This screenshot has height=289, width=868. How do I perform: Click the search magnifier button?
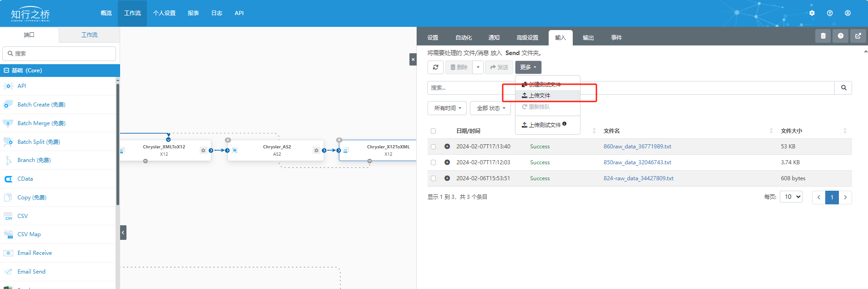(843, 88)
